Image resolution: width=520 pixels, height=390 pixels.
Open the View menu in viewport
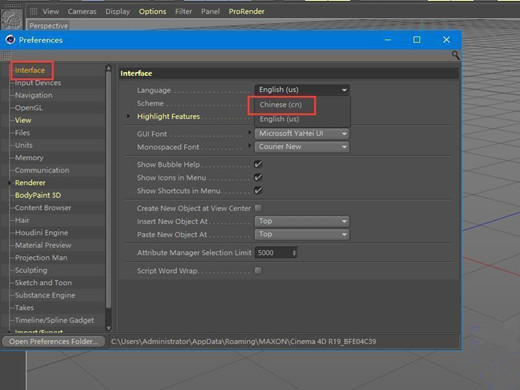[51, 12]
